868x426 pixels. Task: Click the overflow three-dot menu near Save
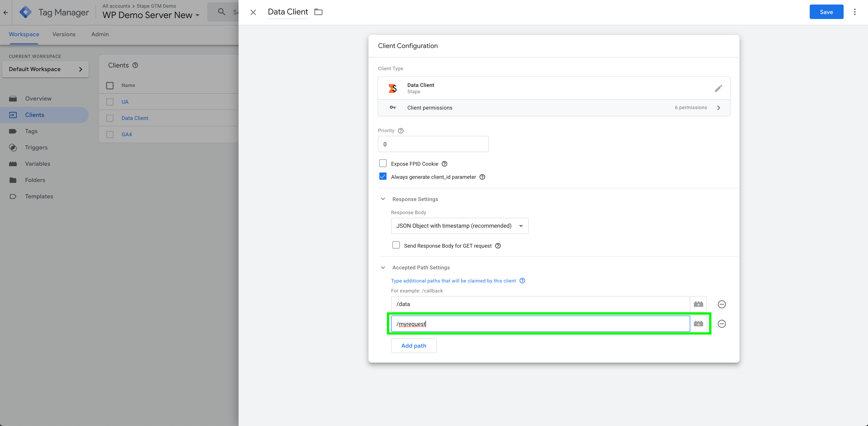click(x=855, y=12)
